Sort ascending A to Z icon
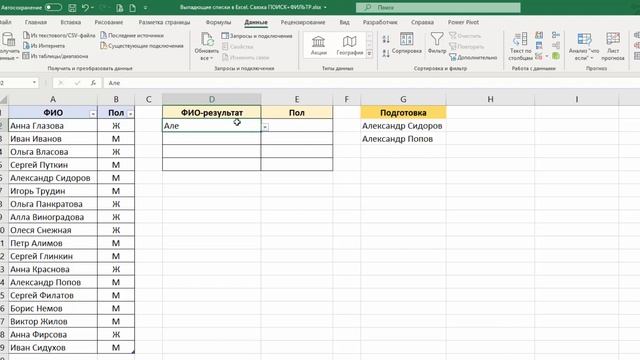The height and width of the screenshot is (360, 640). [x=386, y=39]
